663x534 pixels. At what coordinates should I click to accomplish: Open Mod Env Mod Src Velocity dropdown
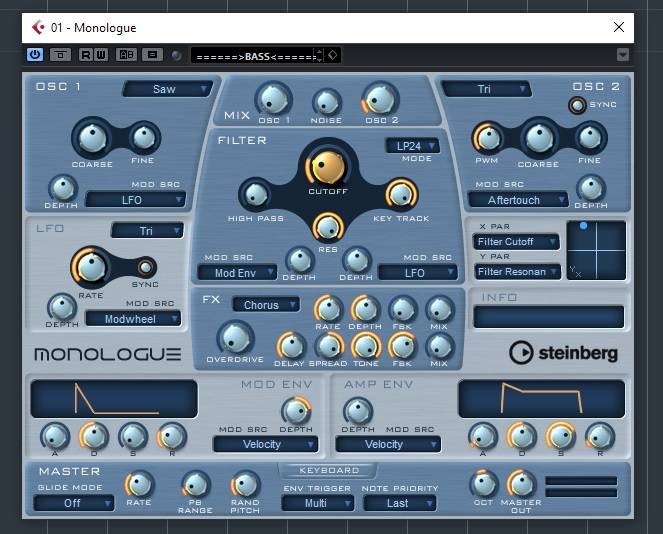266,444
